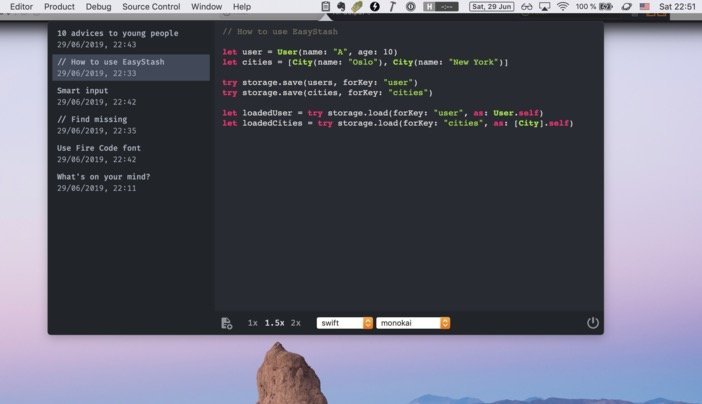
Task: Open the Window menu
Action: (206, 7)
